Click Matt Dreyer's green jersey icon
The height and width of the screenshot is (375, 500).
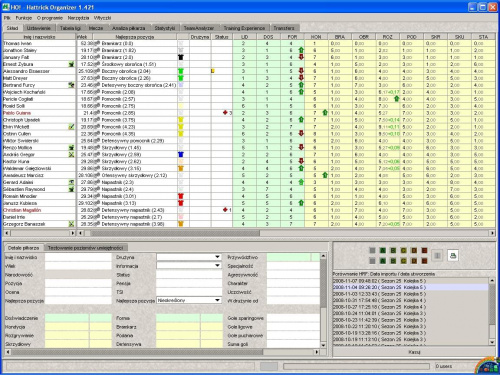[181, 78]
